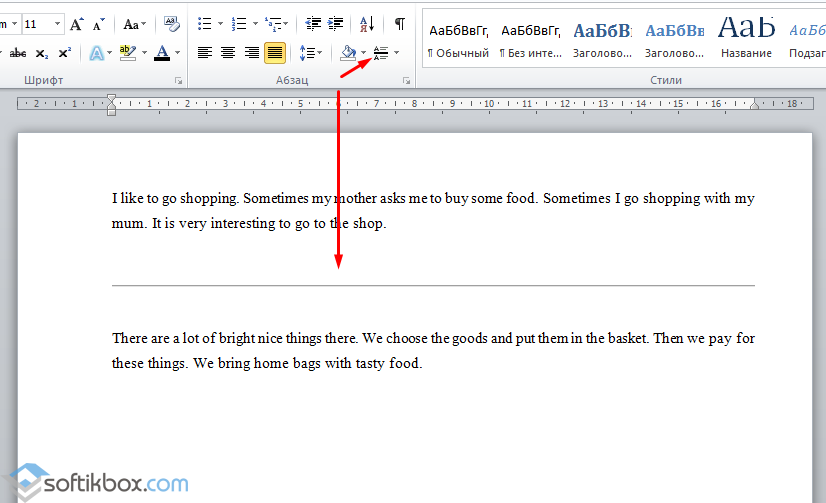
Task: Open the font size dropdown
Action: (x=56, y=24)
